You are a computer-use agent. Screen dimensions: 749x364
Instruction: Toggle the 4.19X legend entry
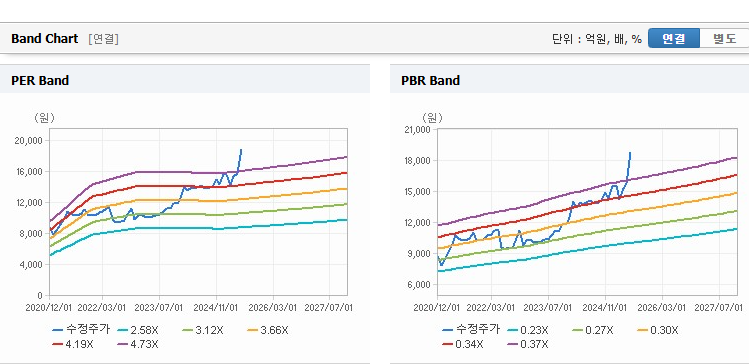(73, 344)
